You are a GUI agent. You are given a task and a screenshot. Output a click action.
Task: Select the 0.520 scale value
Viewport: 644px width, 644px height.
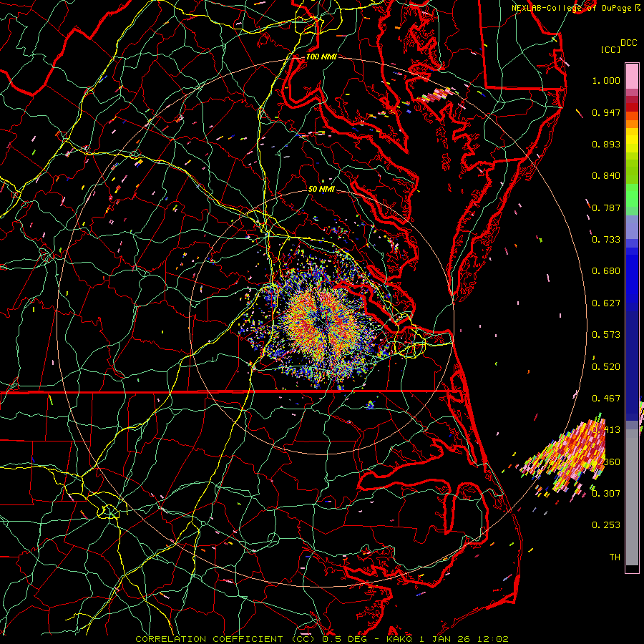click(x=606, y=367)
